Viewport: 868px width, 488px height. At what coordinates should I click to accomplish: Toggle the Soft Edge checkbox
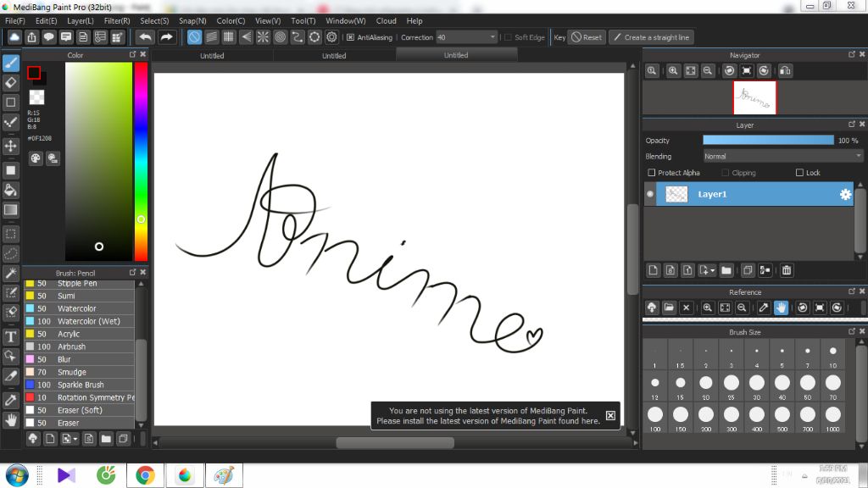click(509, 37)
